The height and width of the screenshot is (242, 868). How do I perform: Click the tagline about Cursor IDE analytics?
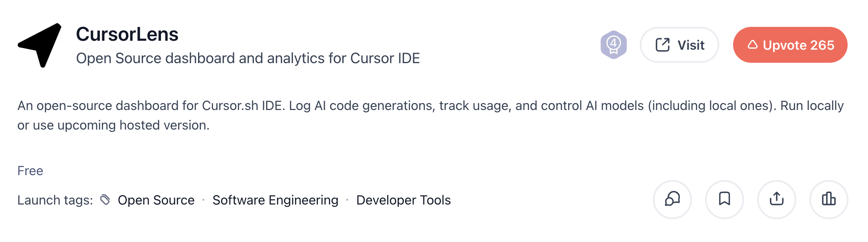click(248, 58)
